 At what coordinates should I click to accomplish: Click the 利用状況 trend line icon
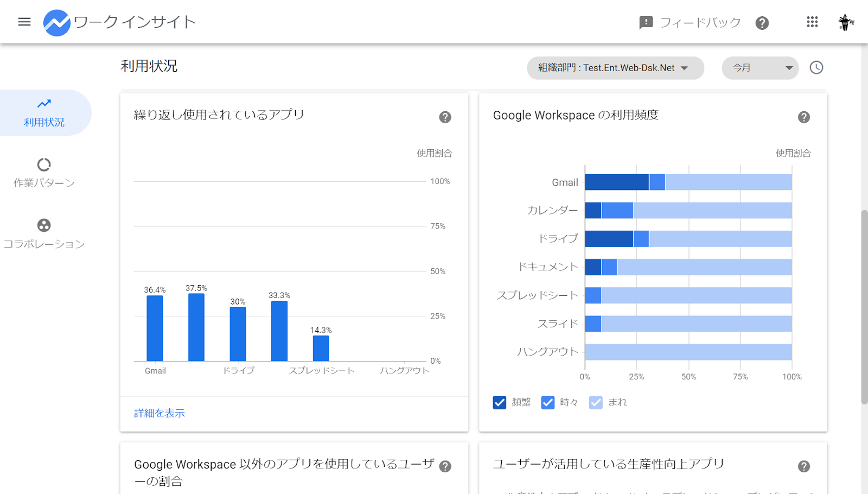click(44, 103)
